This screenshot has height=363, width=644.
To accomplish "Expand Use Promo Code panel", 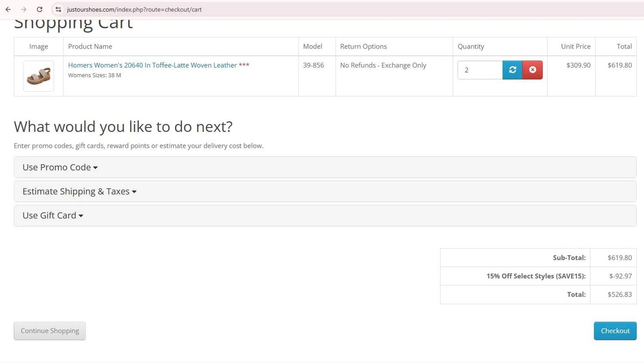I will coord(325,167).
